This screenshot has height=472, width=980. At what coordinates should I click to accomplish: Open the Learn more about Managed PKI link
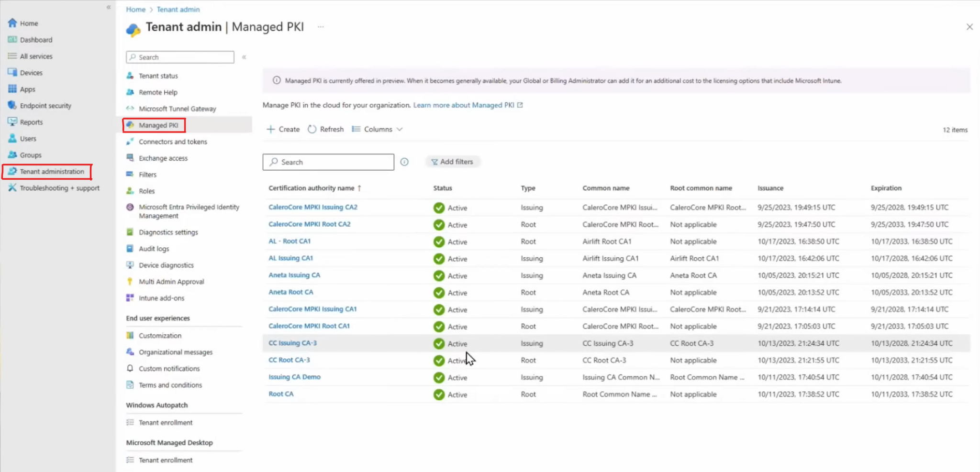coord(464,105)
